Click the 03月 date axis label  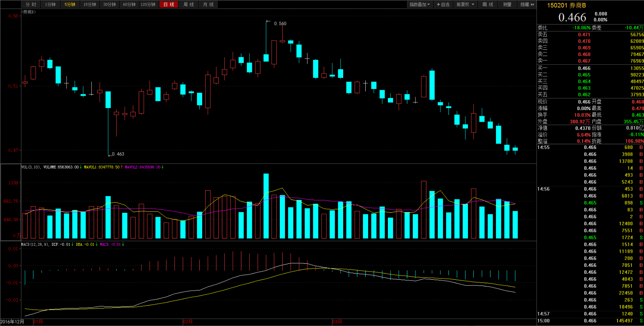(x=337, y=322)
